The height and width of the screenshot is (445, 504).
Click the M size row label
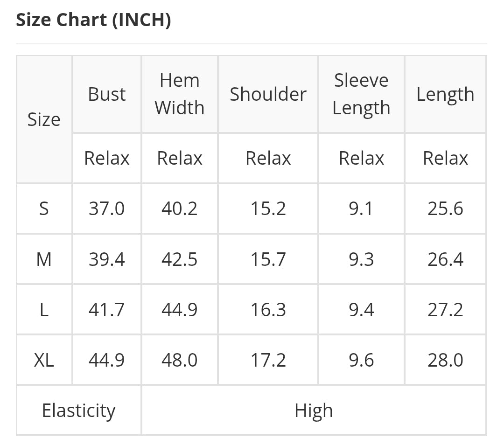(44, 259)
